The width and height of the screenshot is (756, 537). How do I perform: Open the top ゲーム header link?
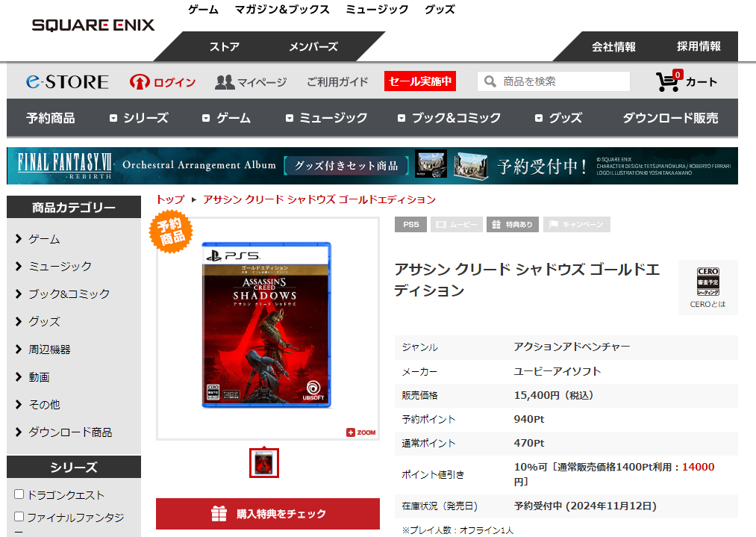click(x=203, y=10)
